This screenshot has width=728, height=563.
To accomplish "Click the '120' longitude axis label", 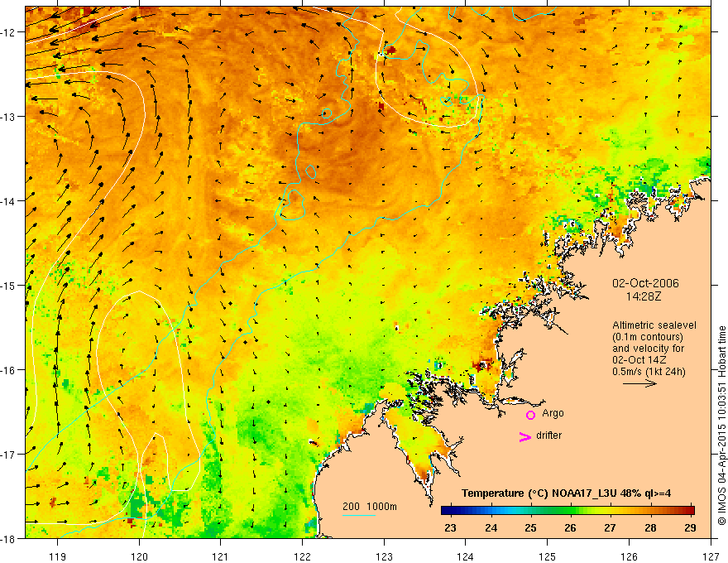I will 139,556.
